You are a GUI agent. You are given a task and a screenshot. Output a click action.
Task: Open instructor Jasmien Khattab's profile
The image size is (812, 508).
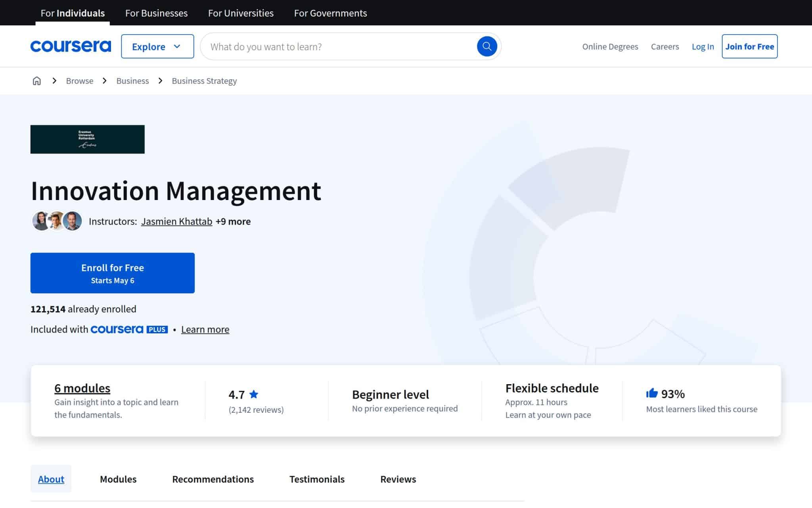pos(177,221)
